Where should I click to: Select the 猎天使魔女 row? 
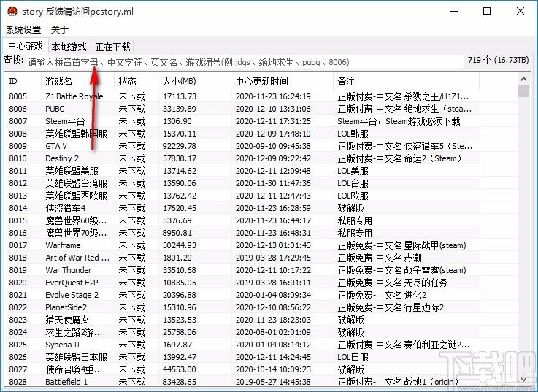[261, 320]
